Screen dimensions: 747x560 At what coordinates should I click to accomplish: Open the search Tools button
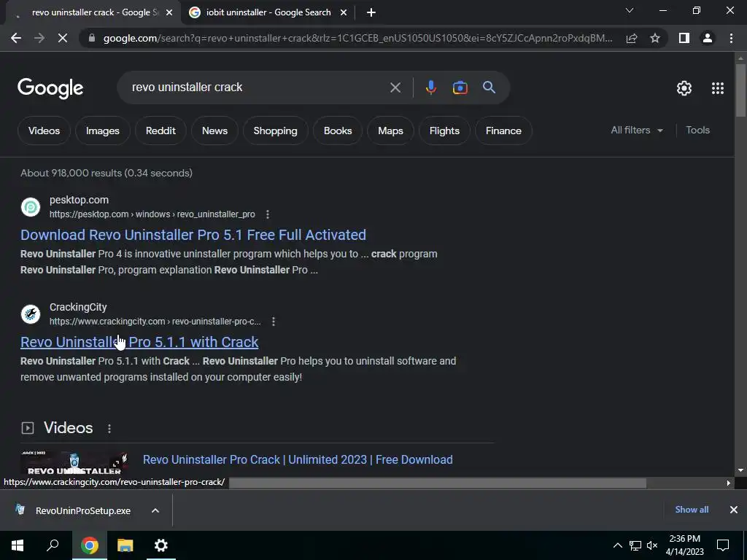pos(697,130)
